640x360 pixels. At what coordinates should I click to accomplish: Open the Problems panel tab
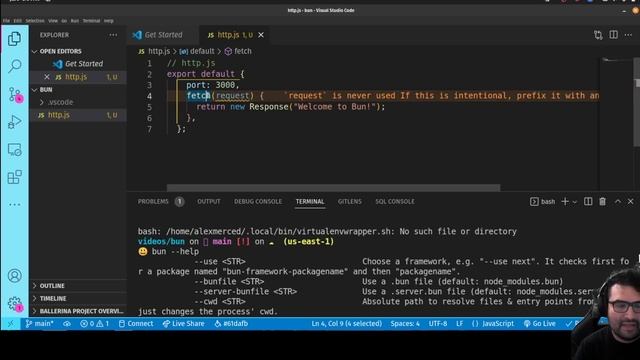pos(160,202)
